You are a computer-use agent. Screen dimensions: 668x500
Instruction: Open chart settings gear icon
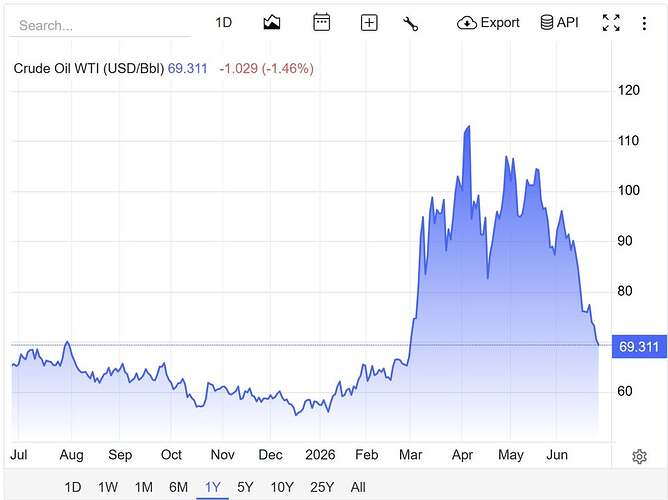639,456
